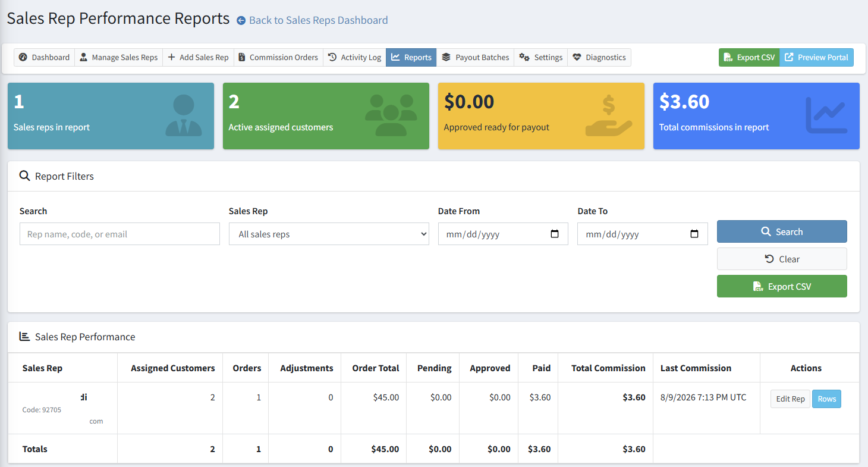Click the magnifier icon beside Report Filters
Image resolution: width=868 pixels, height=467 pixels.
pyautogui.click(x=24, y=176)
